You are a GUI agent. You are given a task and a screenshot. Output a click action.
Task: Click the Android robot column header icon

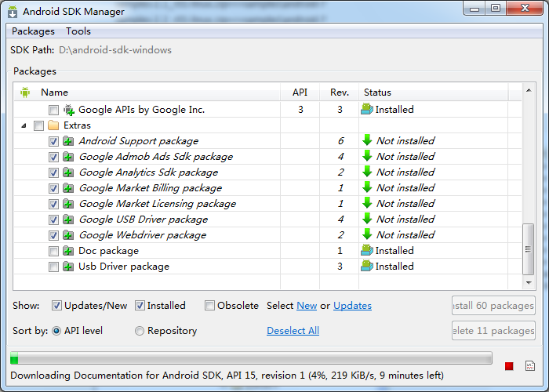point(25,93)
